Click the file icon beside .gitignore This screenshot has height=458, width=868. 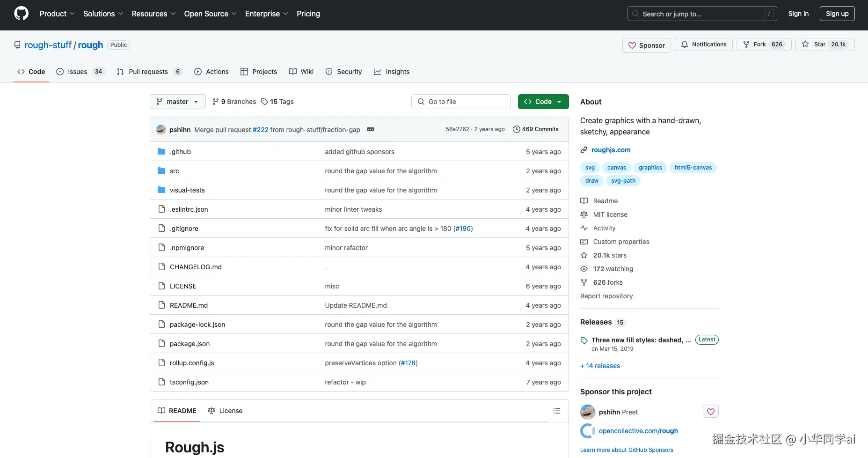tap(161, 228)
